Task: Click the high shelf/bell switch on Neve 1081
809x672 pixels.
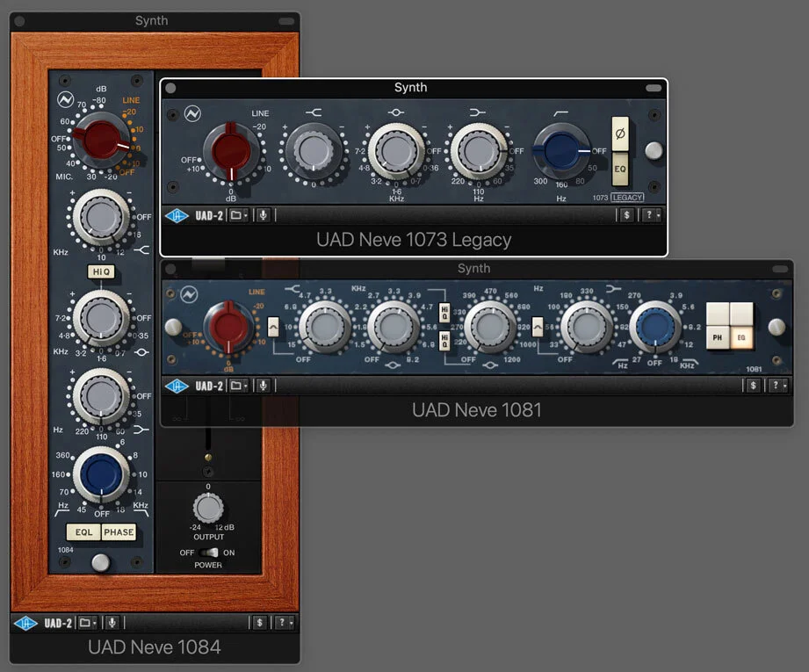Action: (x=273, y=327)
